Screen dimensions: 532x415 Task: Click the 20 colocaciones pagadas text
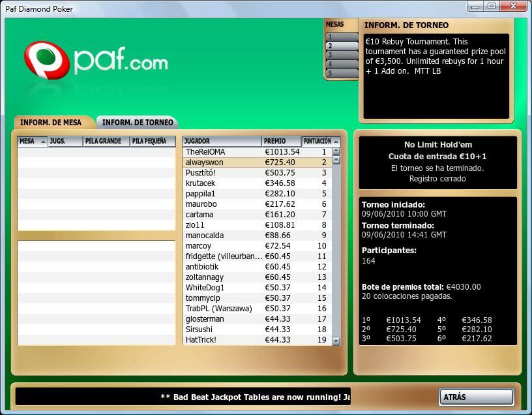pyautogui.click(x=407, y=296)
